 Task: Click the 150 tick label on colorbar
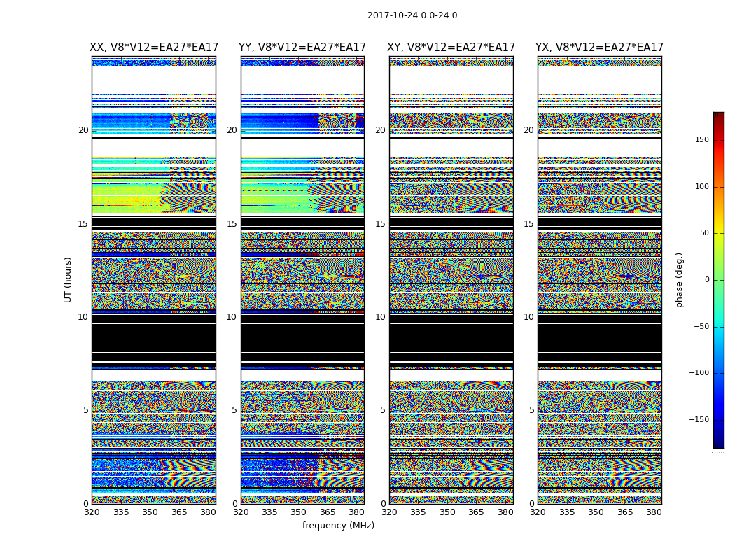point(702,139)
